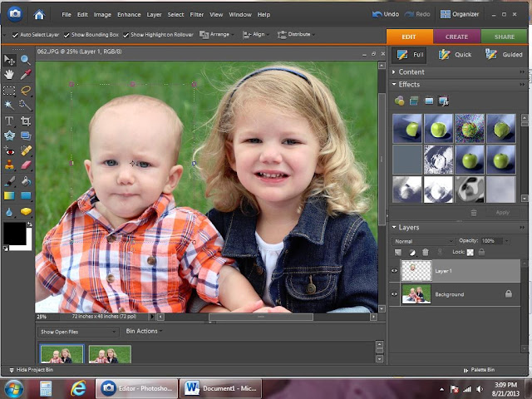The height and width of the screenshot is (399, 532).
Task: Switch to the CREATE tab
Action: click(456, 37)
